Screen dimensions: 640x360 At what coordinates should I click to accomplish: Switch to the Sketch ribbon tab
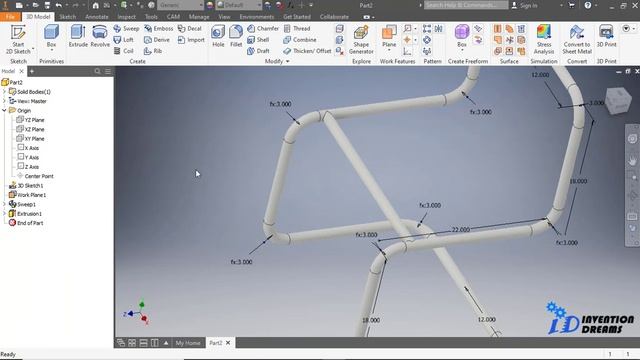(67, 17)
